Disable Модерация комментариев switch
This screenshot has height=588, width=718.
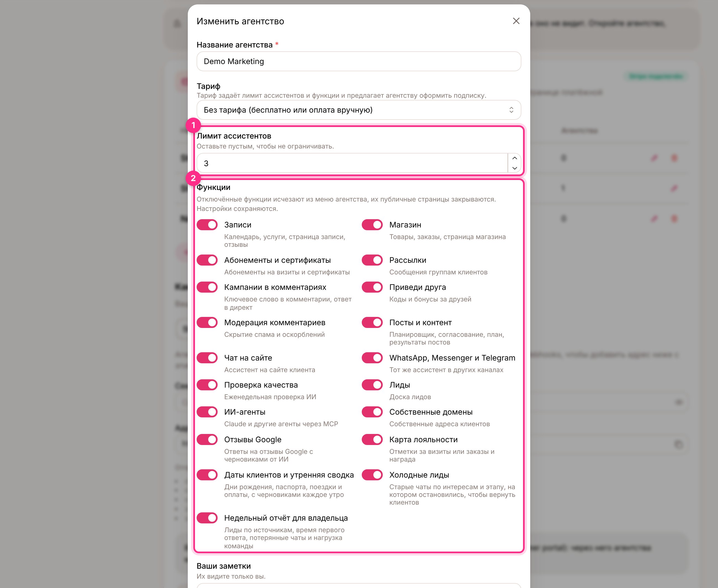[207, 322]
